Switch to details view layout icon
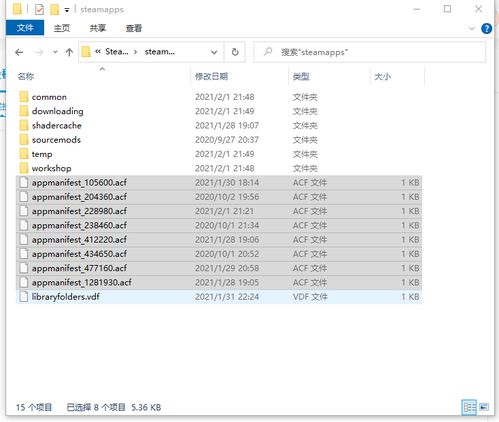Viewport: 499px width, 422px height. (x=469, y=407)
